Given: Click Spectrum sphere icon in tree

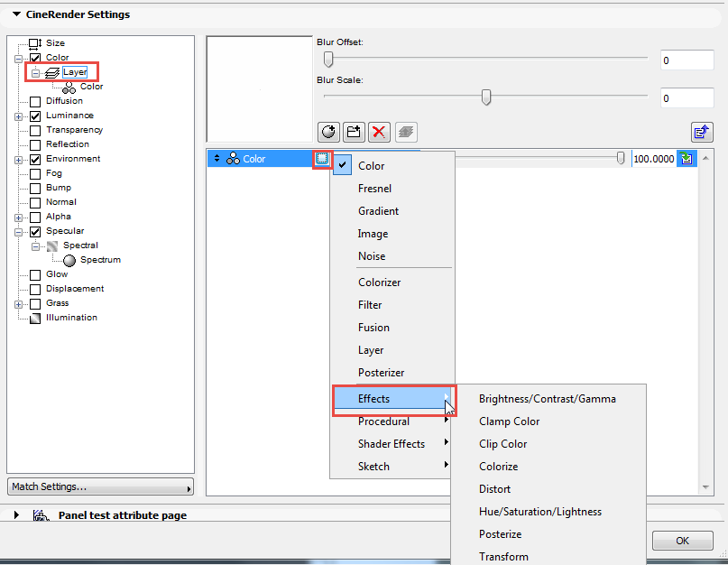Looking at the screenshot, I should coord(69,261).
